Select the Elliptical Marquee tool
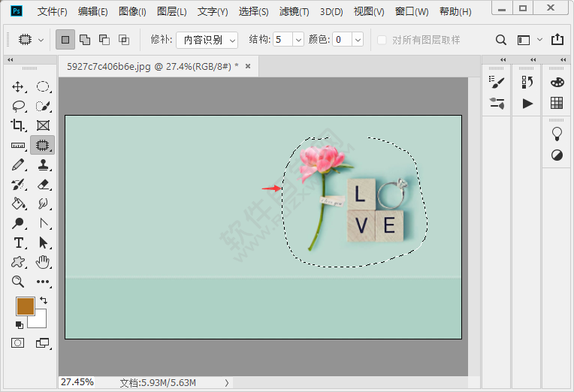This screenshot has height=392, width=574. tap(43, 87)
